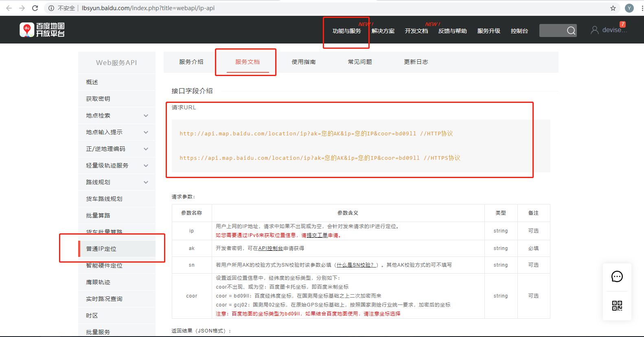Open the 解决方案 top menu
644x337 pixels.
tap(383, 31)
